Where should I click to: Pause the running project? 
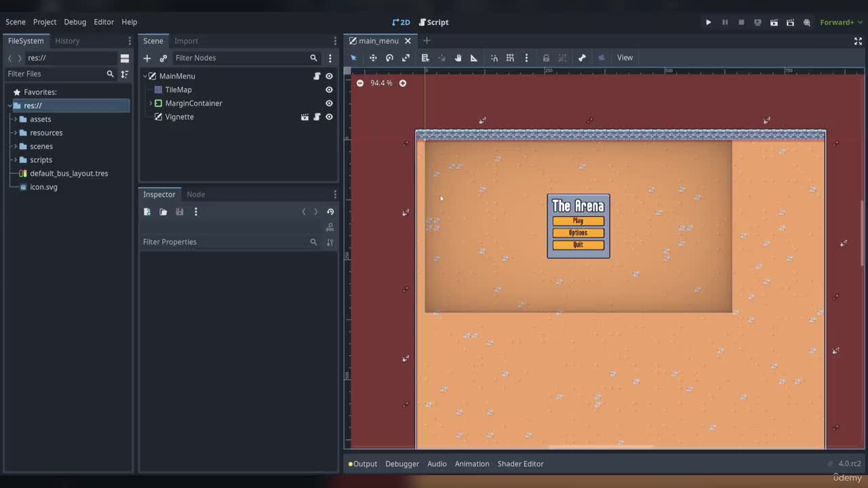click(x=725, y=22)
